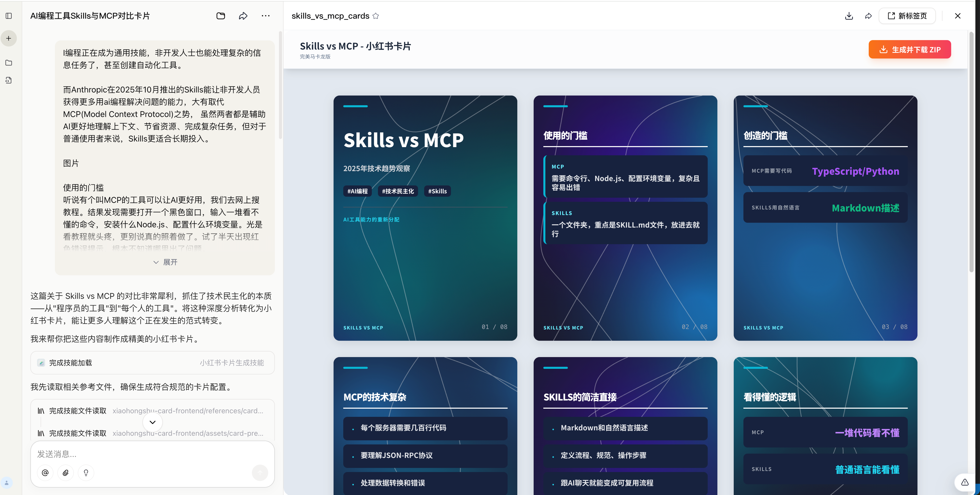
Task: Click the @ mention icon in message box
Action: click(x=45, y=473)
